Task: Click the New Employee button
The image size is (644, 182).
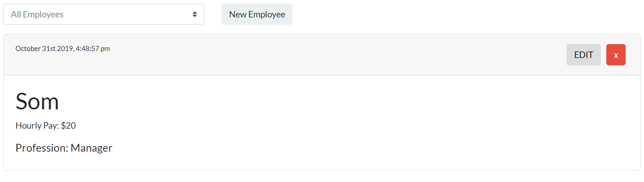Action: (257, 14)
